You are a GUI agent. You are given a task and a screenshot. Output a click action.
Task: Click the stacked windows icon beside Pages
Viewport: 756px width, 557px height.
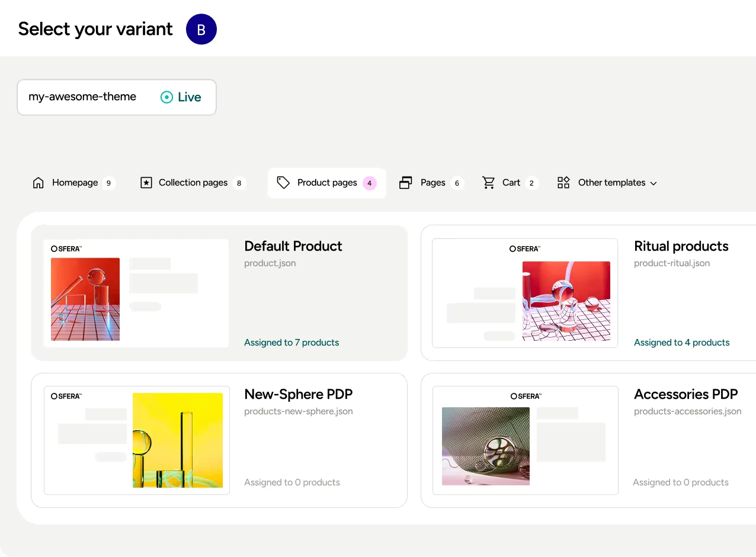pos(406,183)
